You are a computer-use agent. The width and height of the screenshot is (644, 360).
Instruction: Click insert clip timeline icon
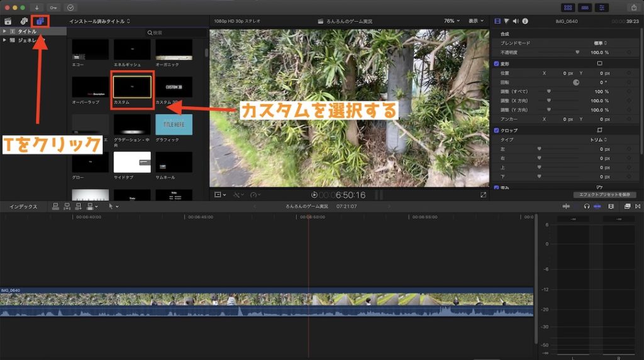67,207
